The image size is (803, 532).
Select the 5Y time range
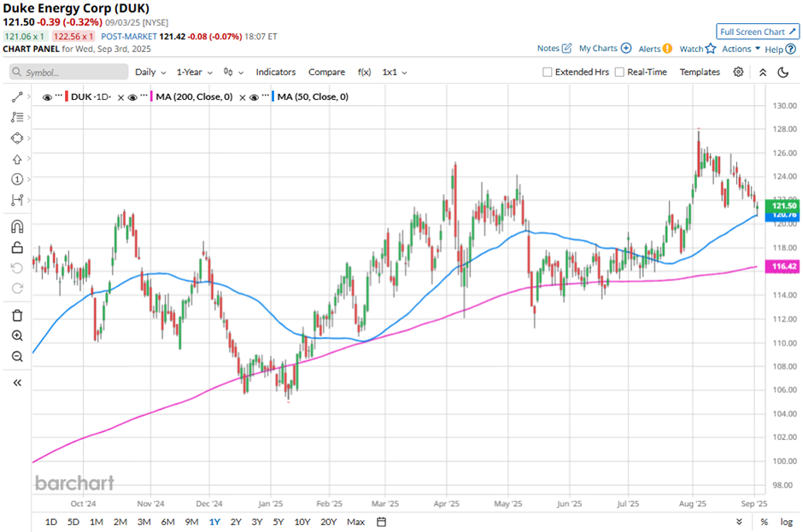[x=278, y=522]
